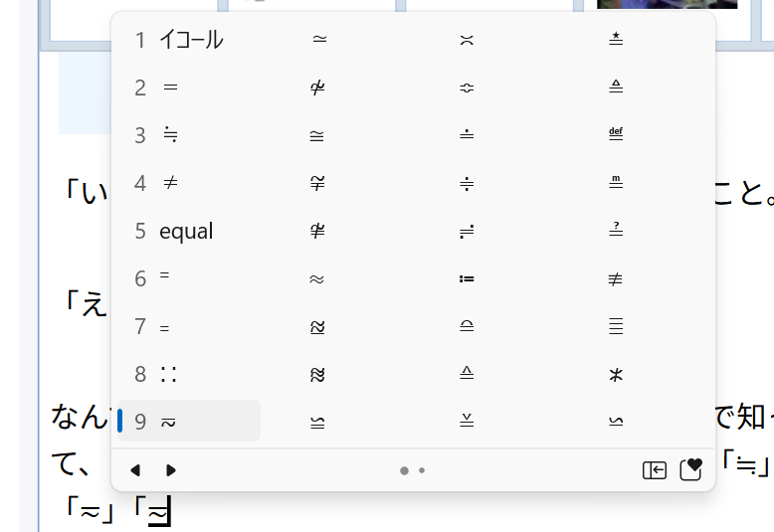Go to previous candidate page arrow
774x532 pixels.
pyautogui.click(x=135, y=470)
